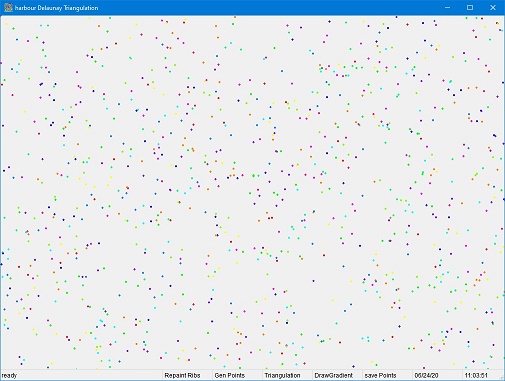The height and width of the screenshot is (381, 505).
Task: Generate points with Gen Points
Action: tap(230, 375)
